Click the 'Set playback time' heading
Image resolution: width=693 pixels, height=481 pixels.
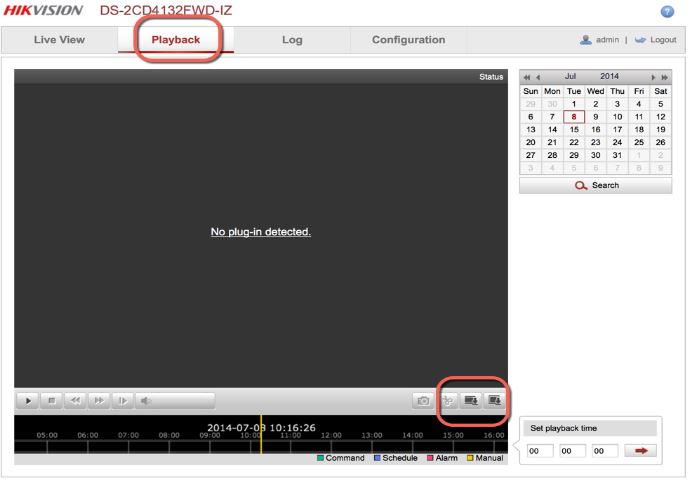click(x=564, y=428)
